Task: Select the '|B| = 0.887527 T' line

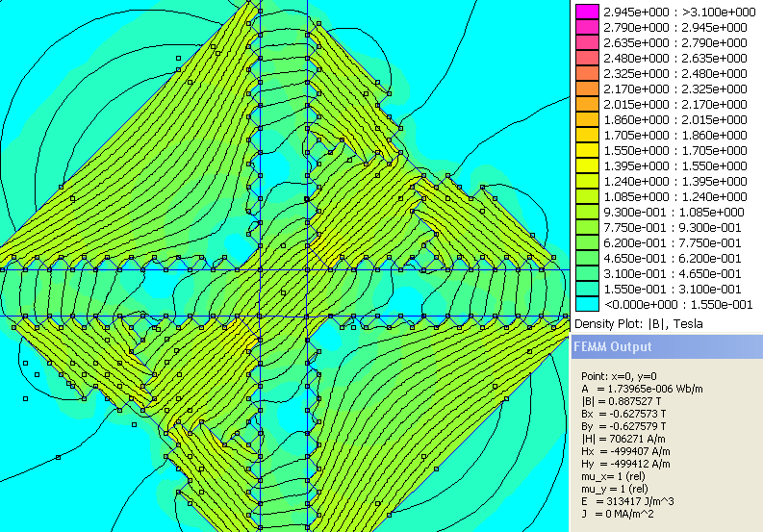Action: (x=621, y=401)
